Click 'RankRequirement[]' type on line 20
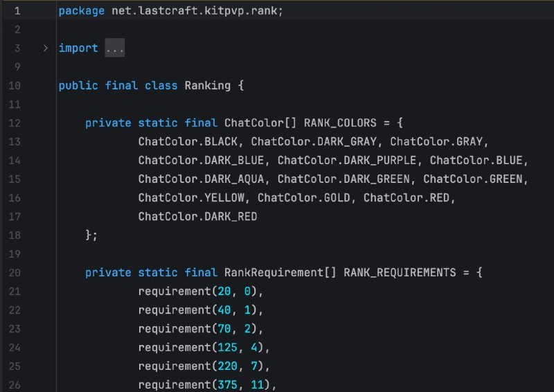 [x=280, y=272]
